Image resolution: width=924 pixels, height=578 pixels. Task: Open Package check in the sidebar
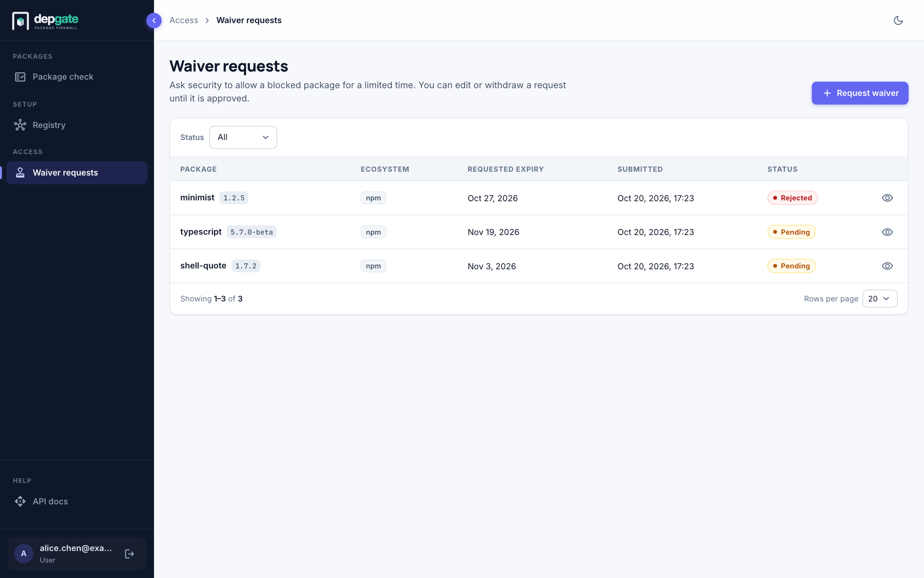point(77,77)
